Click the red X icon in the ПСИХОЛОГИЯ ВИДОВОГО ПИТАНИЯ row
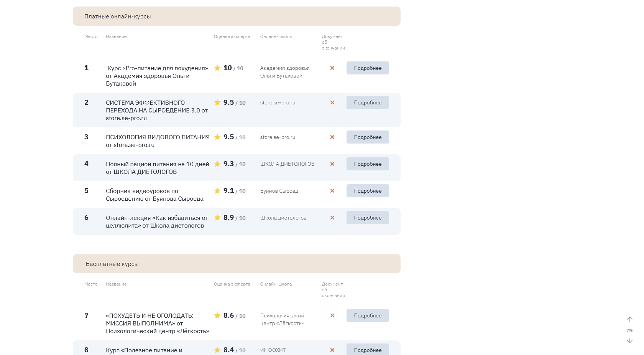This screenshot has height=355, width=644. 332,137
